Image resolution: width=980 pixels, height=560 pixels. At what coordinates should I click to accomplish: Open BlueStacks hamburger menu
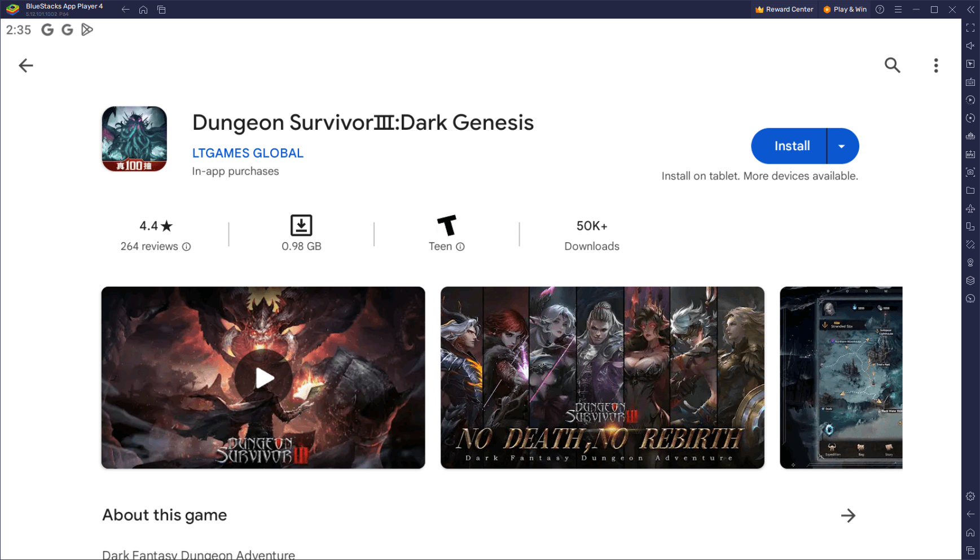pyautogui.click(x=898, y=10)
